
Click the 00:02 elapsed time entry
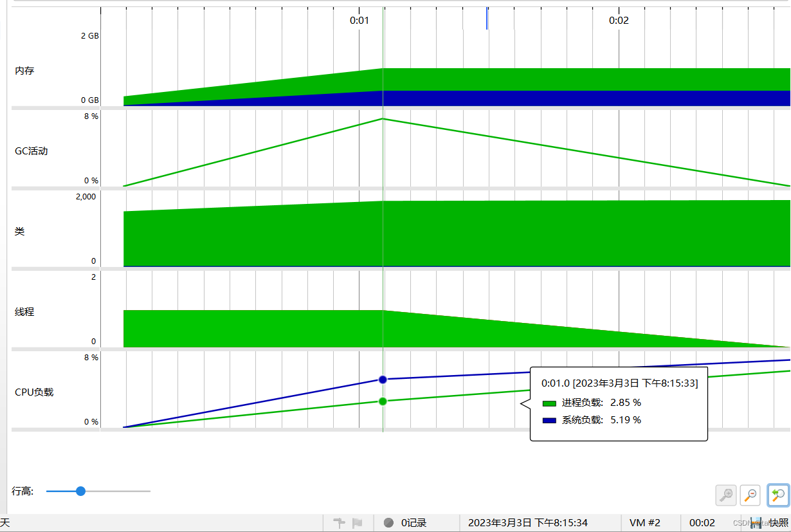(x=702, y=523)
